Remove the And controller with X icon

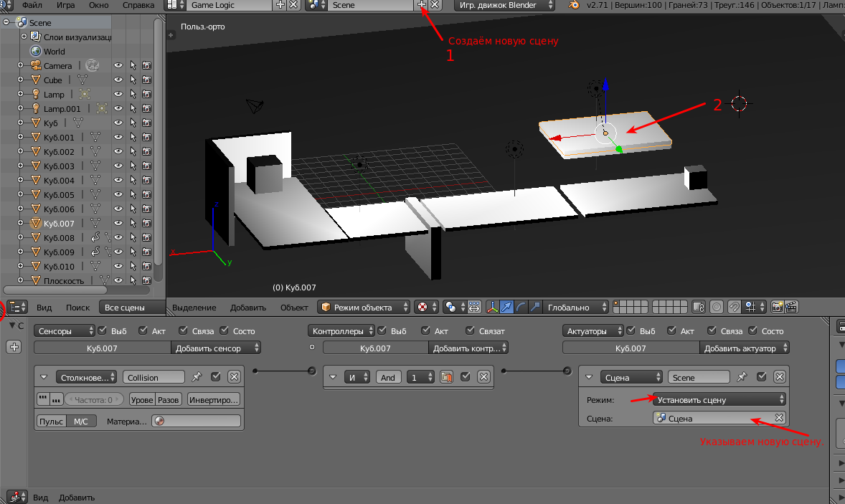[483, 377]
